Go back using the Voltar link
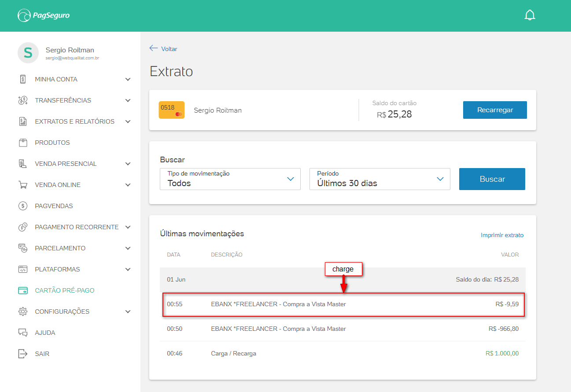Viewport: 571px width, 392px height. (x=164, y=49)
